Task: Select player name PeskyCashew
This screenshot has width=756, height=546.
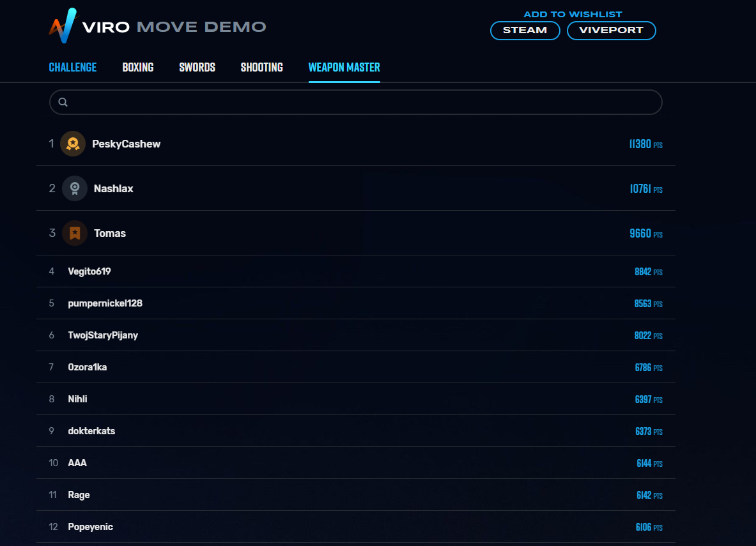Action: [x=127, y=144]
